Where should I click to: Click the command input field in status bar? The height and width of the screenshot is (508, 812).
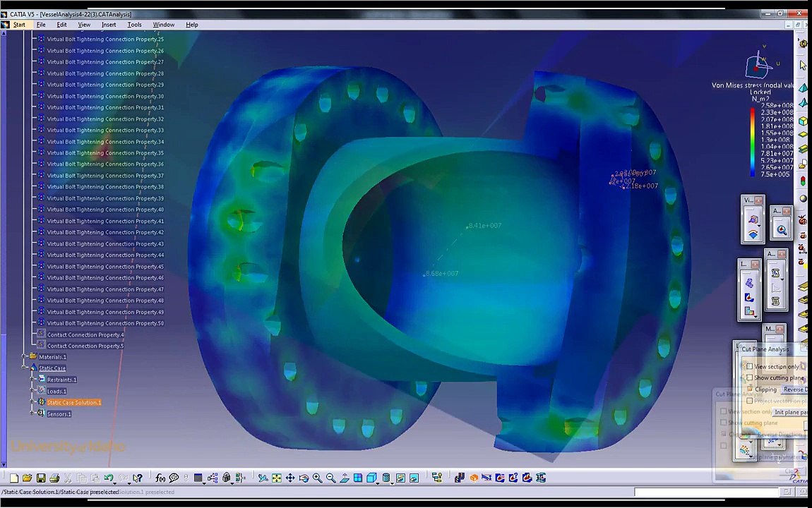click(x=706, y=492)
